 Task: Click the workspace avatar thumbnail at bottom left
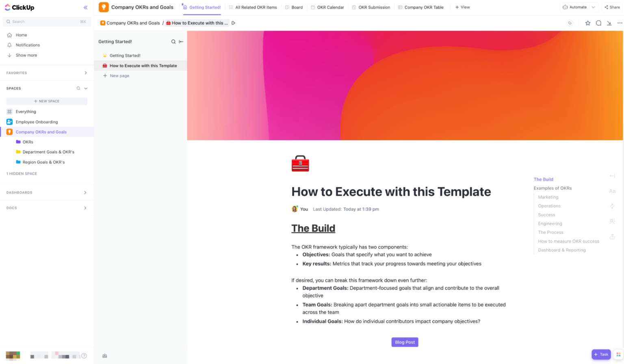tap(13, 355)
